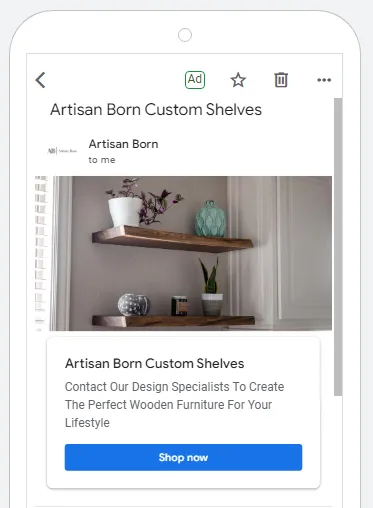Star this Artisan Born email
The width and height of the screenshot is (373, 508).
coord(238,80)
